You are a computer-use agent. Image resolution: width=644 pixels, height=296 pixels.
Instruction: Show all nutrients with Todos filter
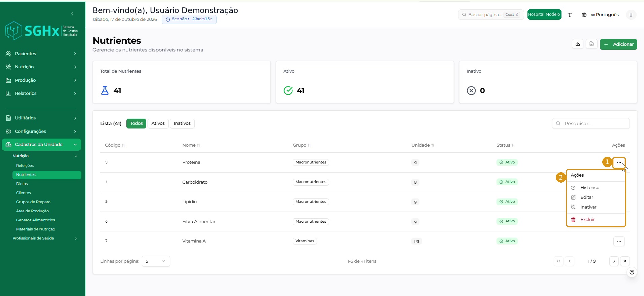point(136,123)
